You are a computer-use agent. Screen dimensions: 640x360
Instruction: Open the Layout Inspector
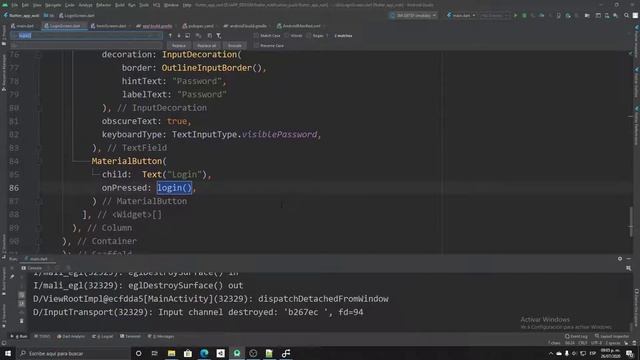point(612,336)
